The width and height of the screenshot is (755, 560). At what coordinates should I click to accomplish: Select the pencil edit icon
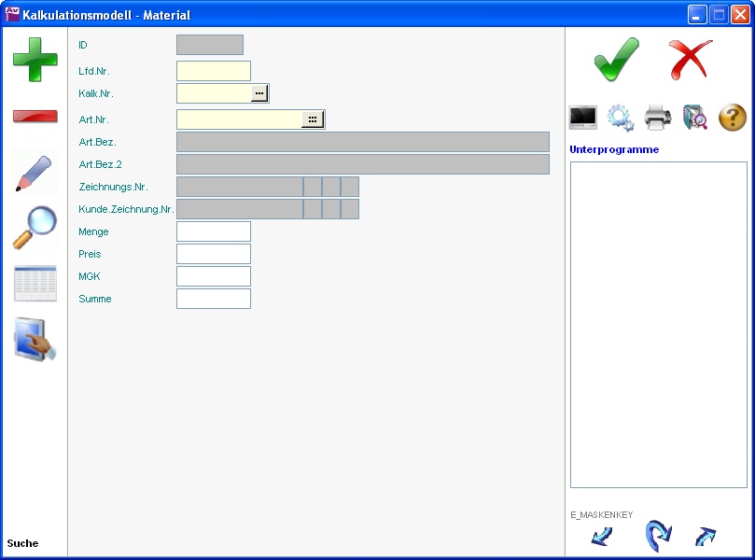pos(35,174)
